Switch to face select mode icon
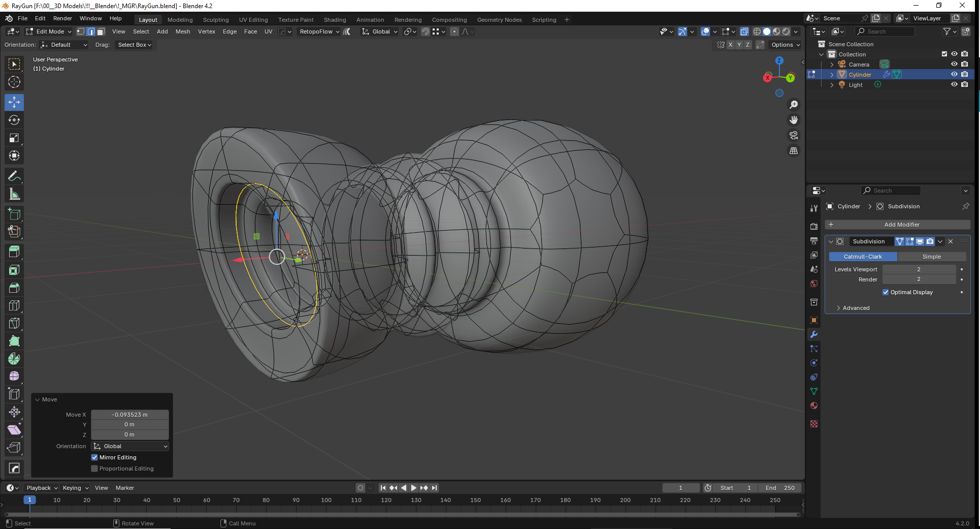Viewport: 980px width, 529px height. 101,32
